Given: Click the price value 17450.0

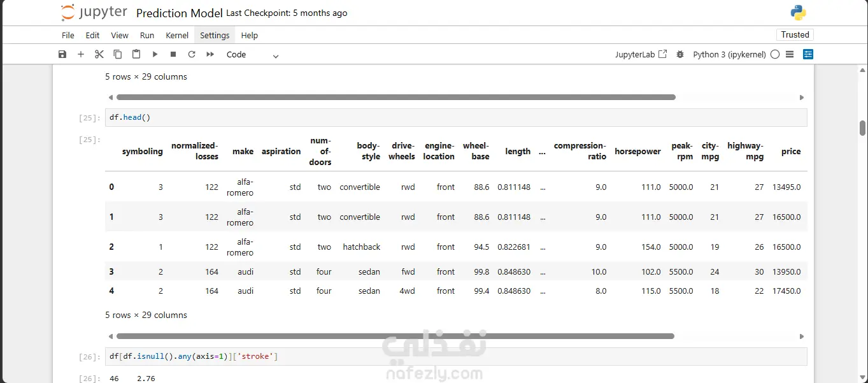Looking at the screenshot, I should (786, 291).
